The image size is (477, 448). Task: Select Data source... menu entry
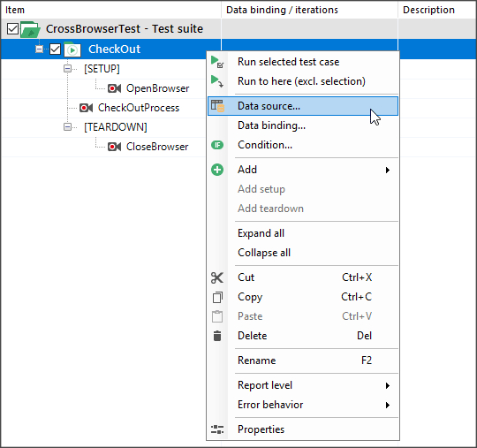click(x=303, y=106)
